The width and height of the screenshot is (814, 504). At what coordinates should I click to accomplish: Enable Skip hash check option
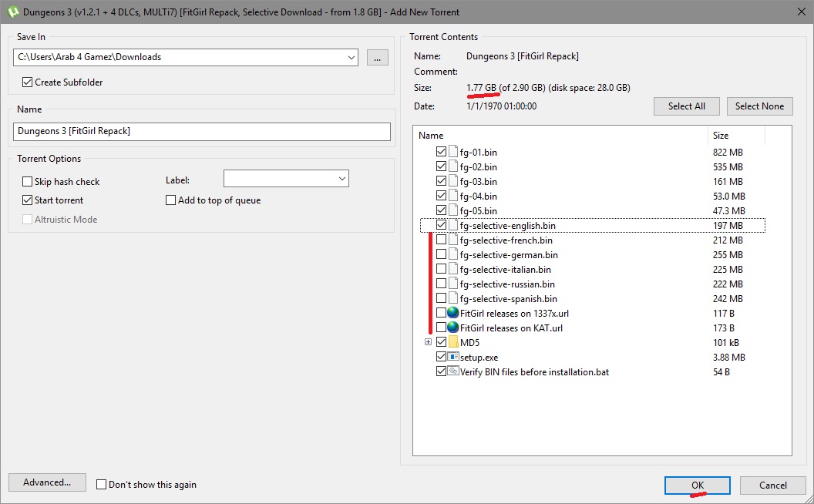click(x=28, y=182)
